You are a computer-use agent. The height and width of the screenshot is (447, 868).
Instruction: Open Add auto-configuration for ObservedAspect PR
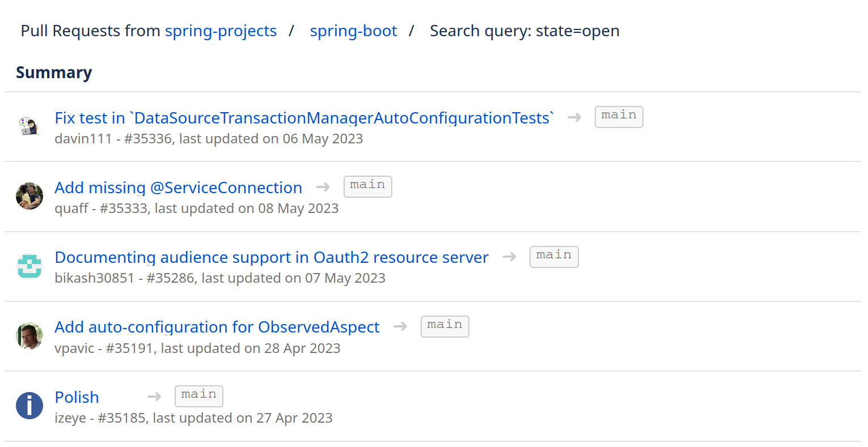click(x=217, y=327)
